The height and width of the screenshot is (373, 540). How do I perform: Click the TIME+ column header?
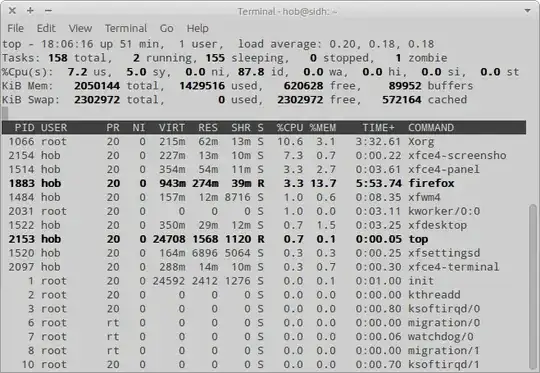[378, 128]
